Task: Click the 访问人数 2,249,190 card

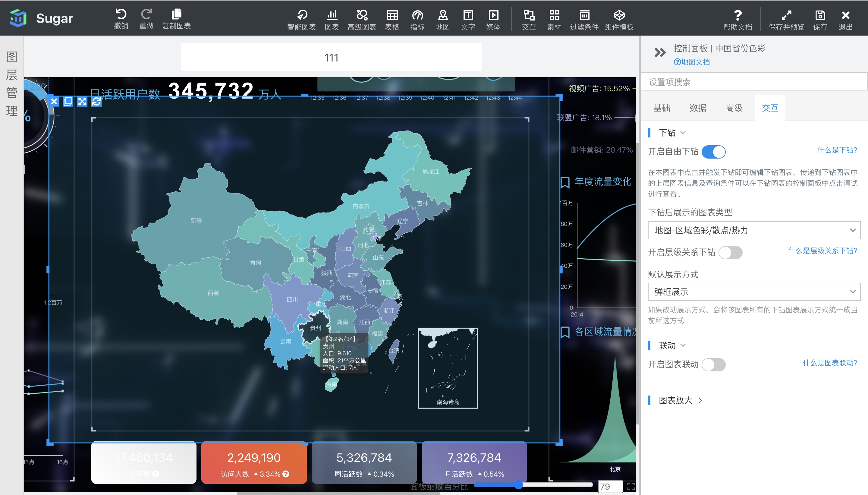Action: coord(254,463)
